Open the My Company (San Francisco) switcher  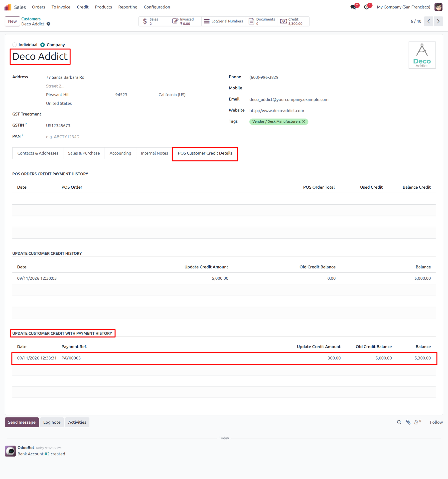pyautogui.click(x=403, y=7)
